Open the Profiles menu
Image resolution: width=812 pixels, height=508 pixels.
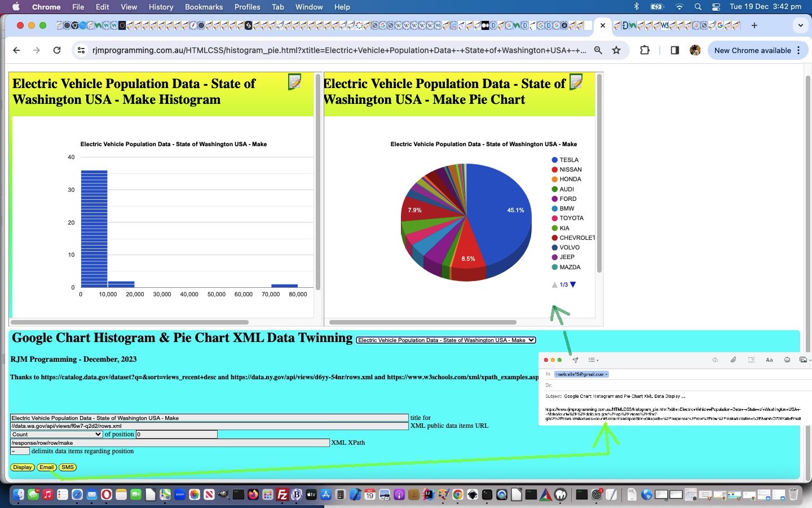tap(247, 7)
